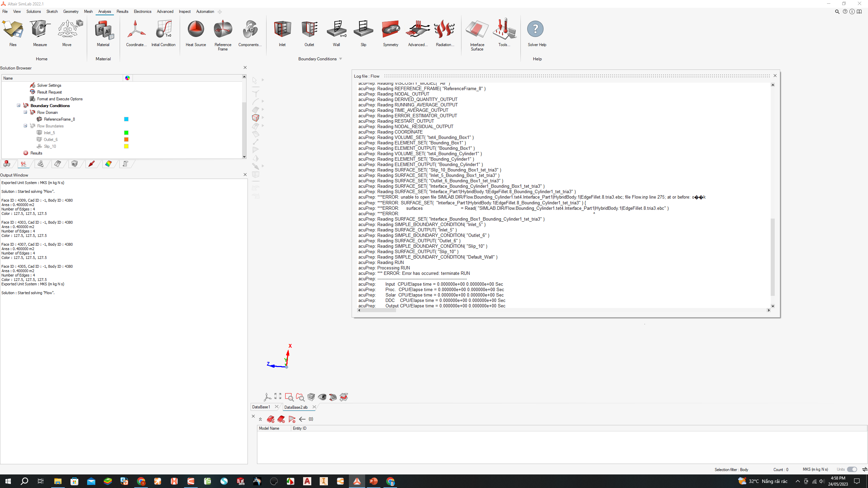Click the Solution Browser scroll-down arrow
The height and width of the screenshot is (488, 868).
tap(244, 157)
